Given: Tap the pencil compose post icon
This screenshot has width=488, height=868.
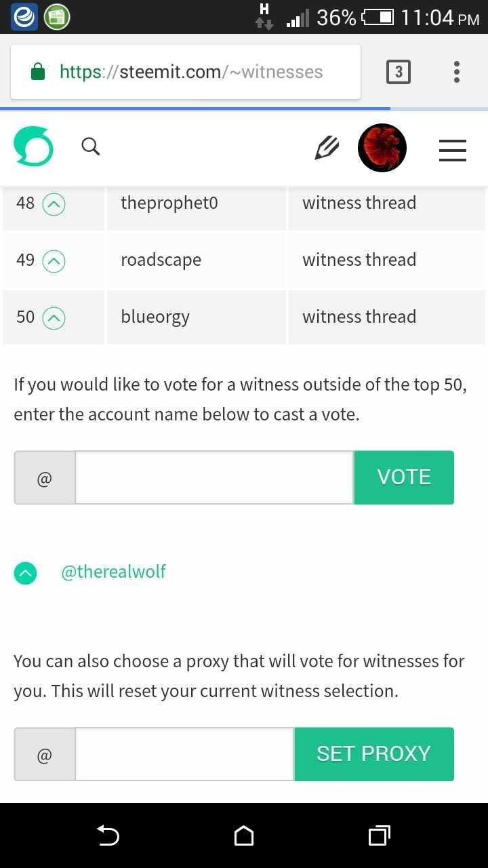Looking at the screenshot, I should point(327,147).
